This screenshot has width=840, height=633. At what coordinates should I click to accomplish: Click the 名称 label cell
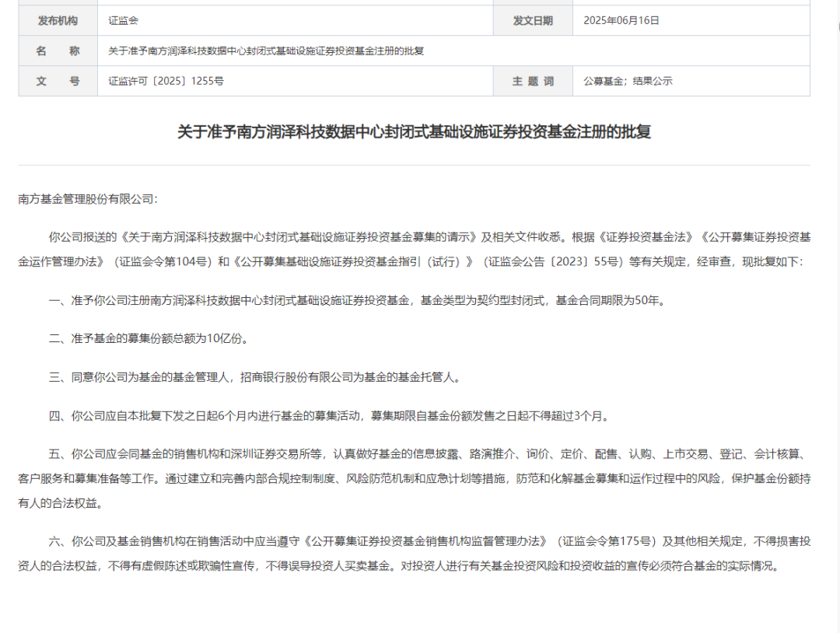(x=58, y=51)
